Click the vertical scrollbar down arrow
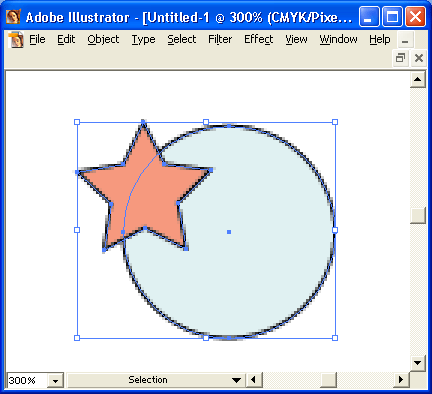 tap(418, 363)
